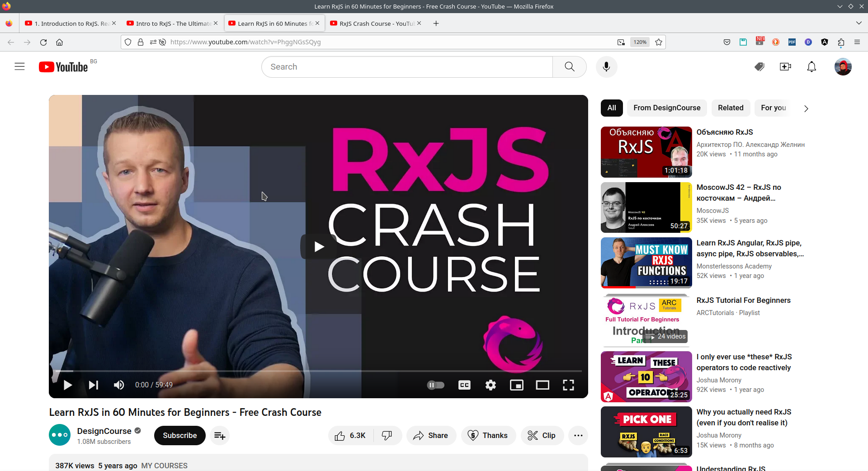Click the YouTube search input field

pyautogui.click(x=407, y=67)
